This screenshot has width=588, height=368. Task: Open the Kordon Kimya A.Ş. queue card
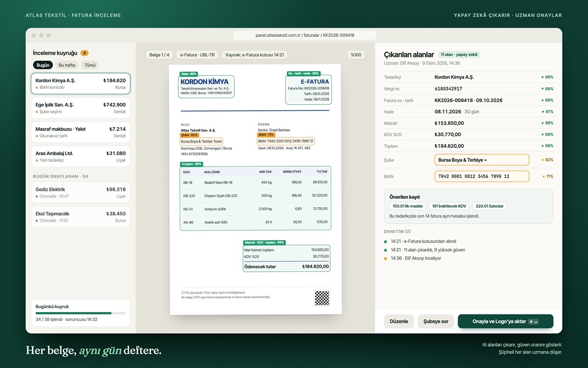(x=80, y=83)
